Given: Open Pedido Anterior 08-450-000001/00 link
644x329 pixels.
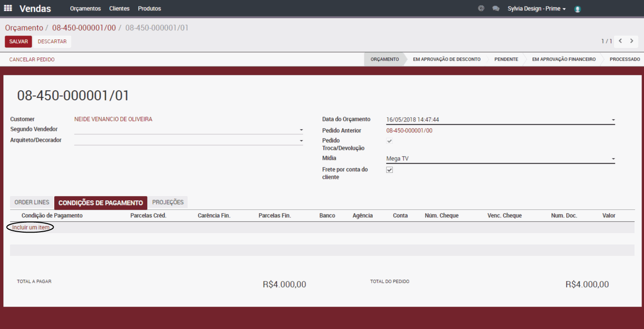Looking at the screenshot, I should tap(409, 131).
